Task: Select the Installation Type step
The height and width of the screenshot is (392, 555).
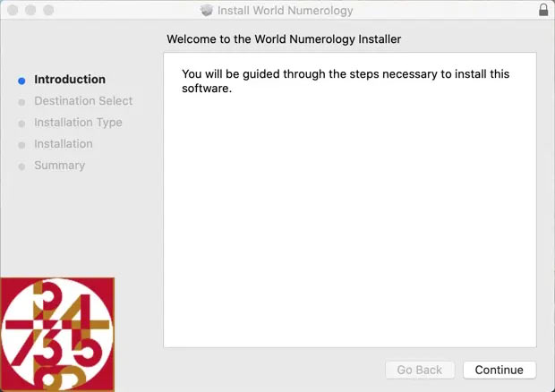Action: pos(78,123)
